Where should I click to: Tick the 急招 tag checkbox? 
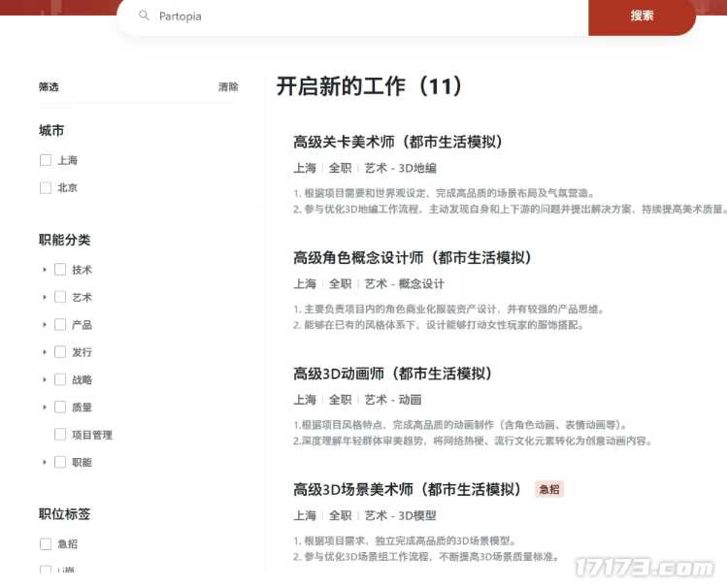coord(46,544)
